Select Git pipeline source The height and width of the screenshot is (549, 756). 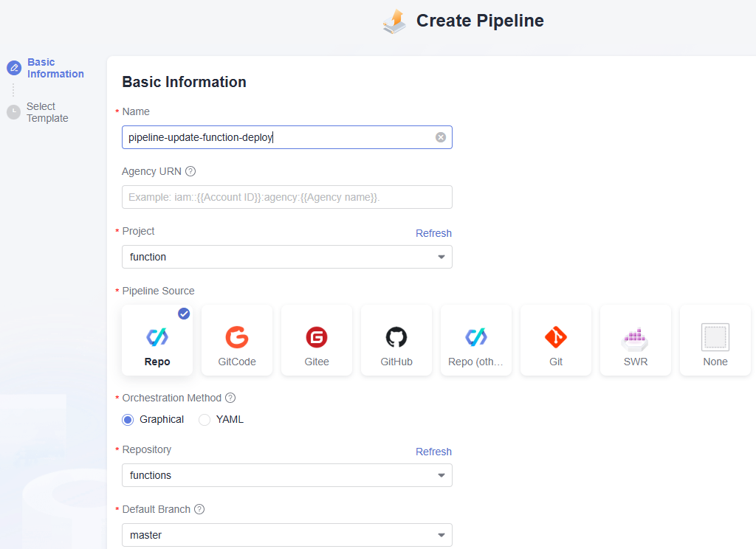point(556,341)
